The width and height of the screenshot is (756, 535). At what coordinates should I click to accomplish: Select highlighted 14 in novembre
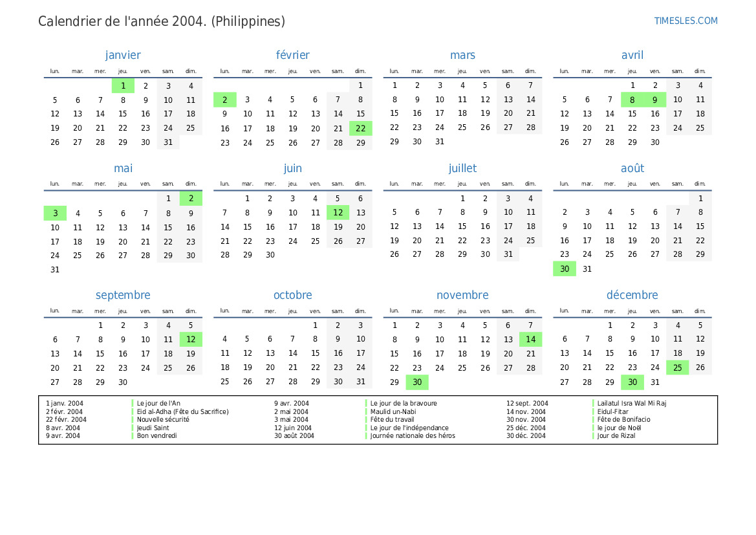pos(530,339)
